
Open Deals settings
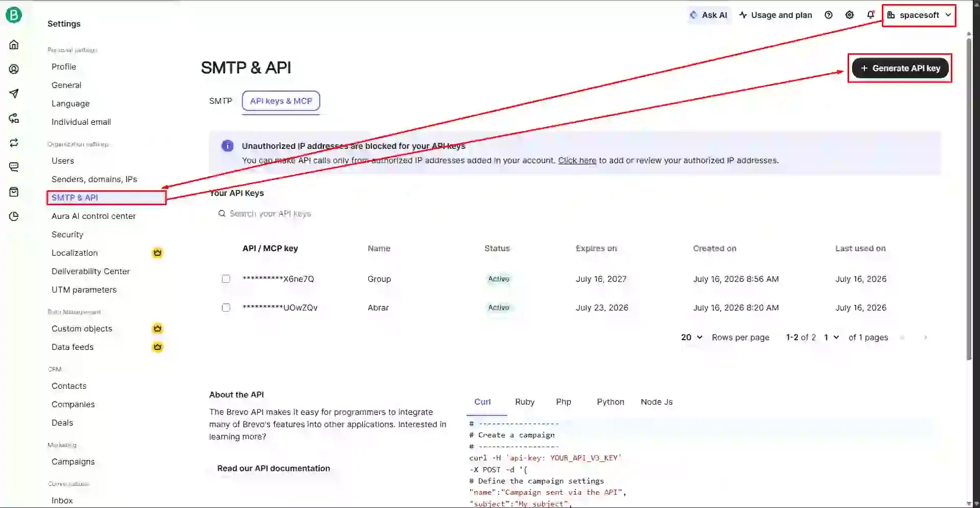pos(62,423)
